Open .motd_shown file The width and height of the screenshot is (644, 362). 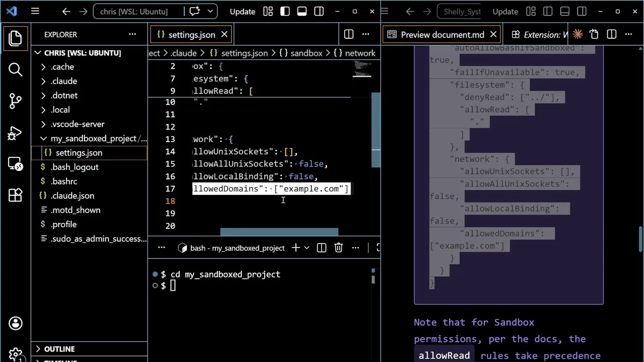[89, 210]
